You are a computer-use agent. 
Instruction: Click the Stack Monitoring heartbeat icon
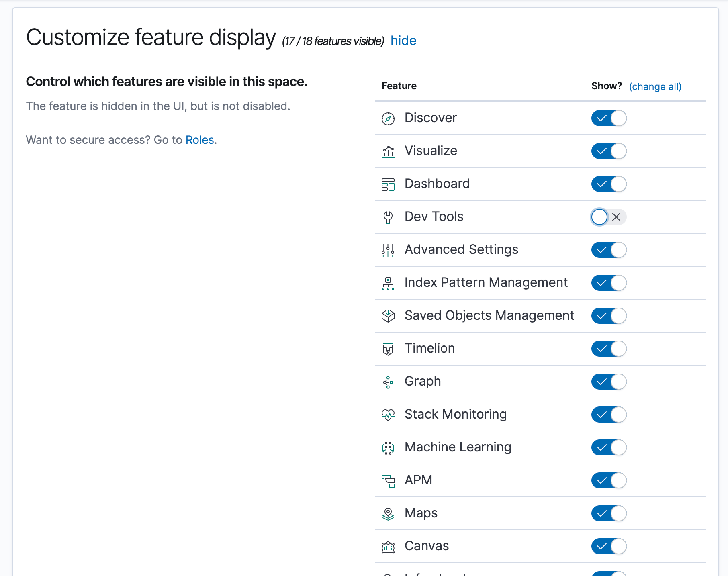[x=388, y=415]
